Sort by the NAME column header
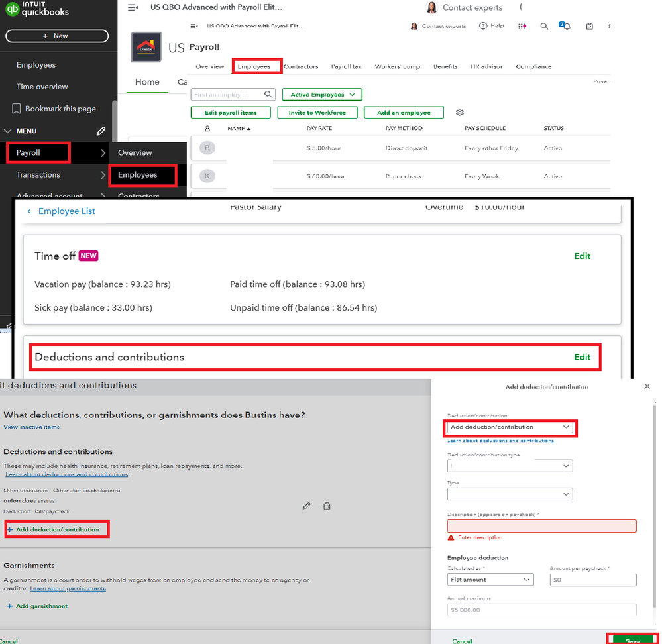 pos(239,129)
